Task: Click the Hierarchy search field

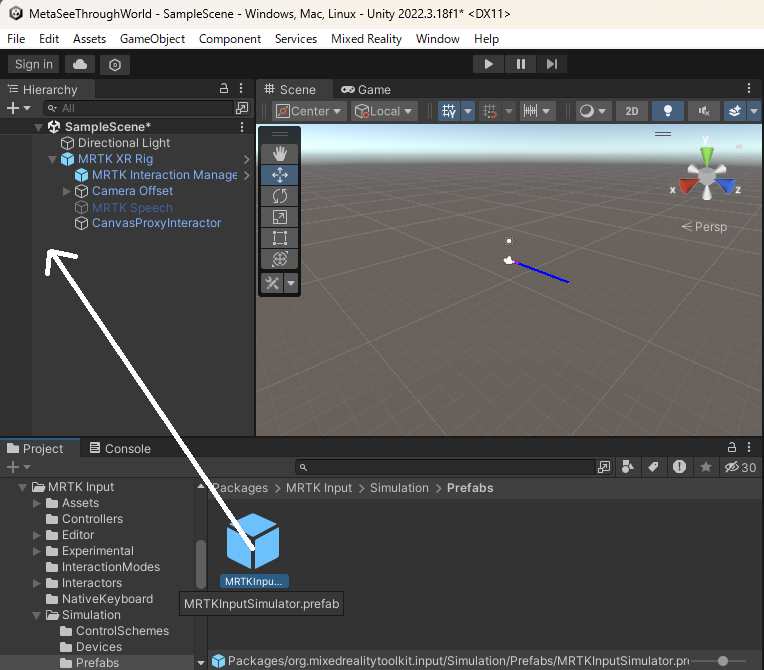Action: point(139,108)
